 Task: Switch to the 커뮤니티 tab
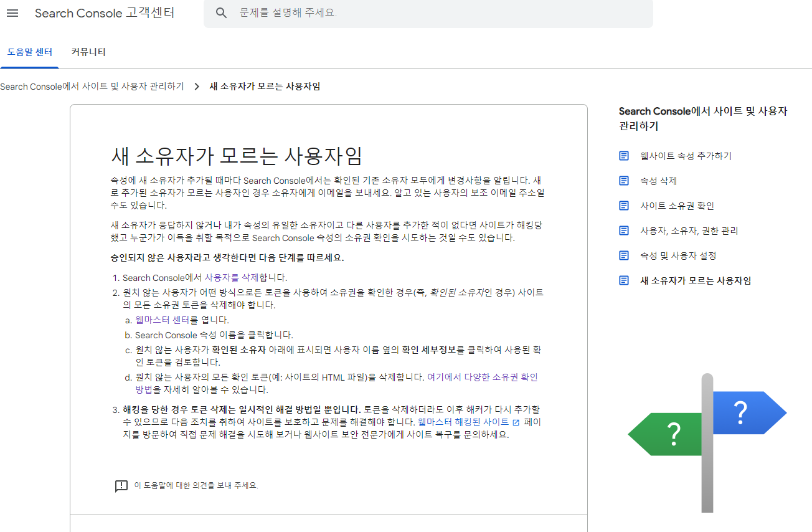pos(88,52)
